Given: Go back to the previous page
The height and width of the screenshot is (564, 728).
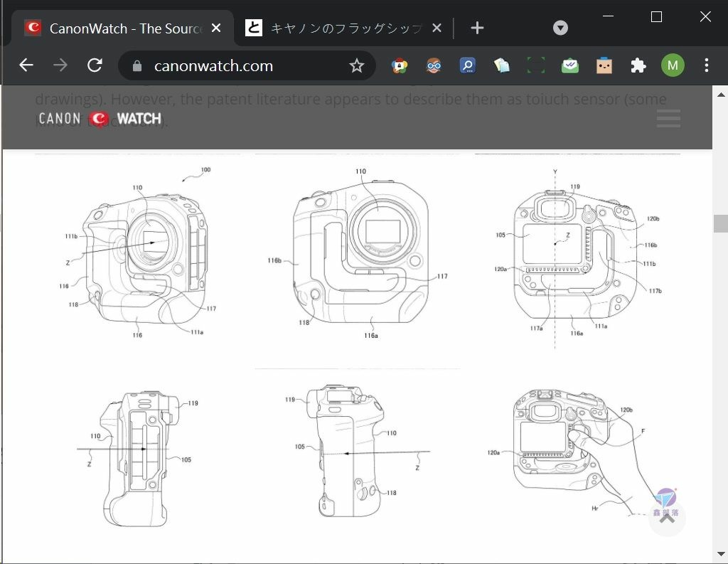Looking at the screenshot, I should click(26, 65).
